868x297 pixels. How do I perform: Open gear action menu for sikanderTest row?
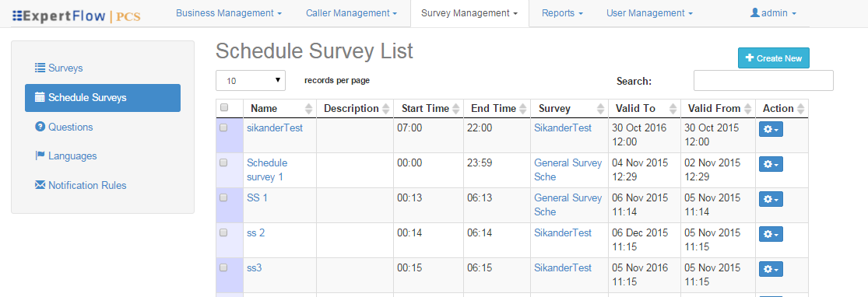click(771, 129)
